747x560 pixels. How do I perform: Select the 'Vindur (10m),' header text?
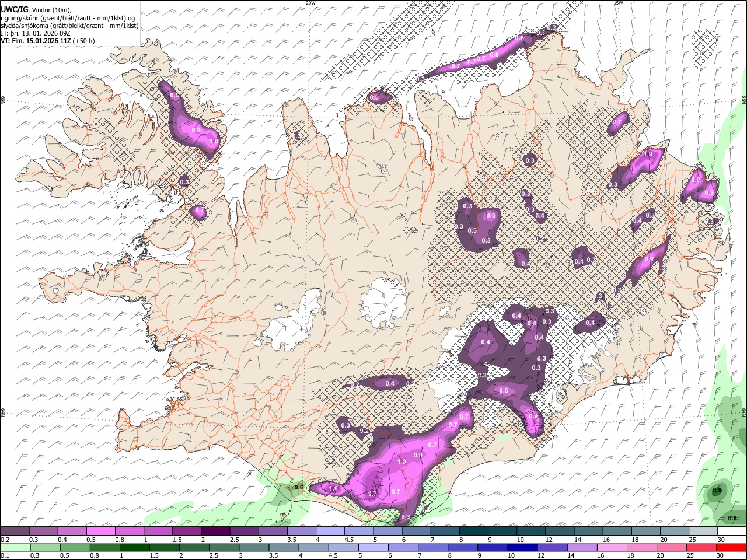tap(52, 10)
